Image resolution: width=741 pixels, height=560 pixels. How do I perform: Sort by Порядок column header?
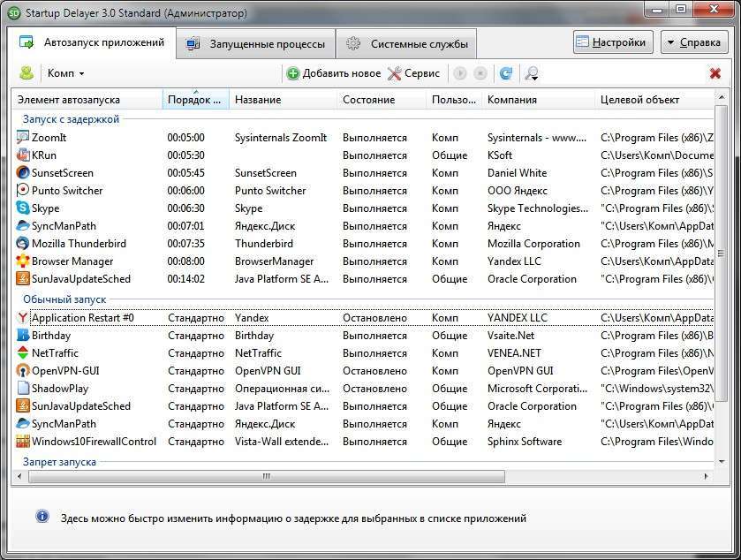pos(196,100)
